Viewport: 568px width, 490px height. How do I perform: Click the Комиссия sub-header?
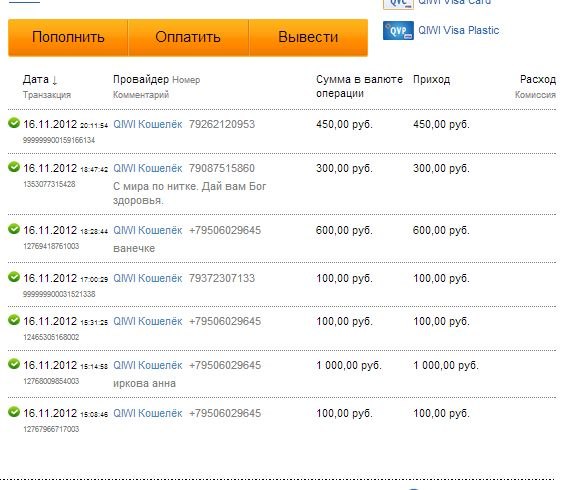(x=535, y=95)
